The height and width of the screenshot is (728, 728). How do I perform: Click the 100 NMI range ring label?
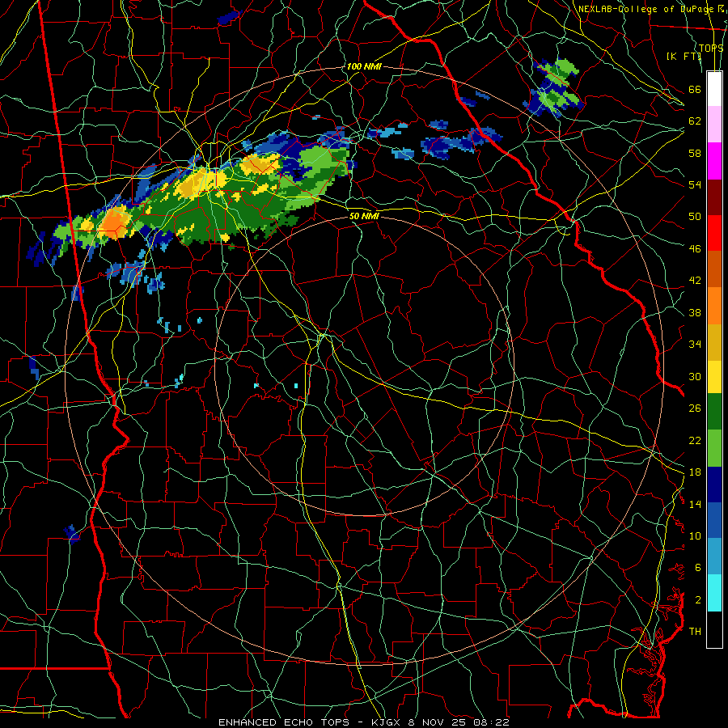[364, 66]
